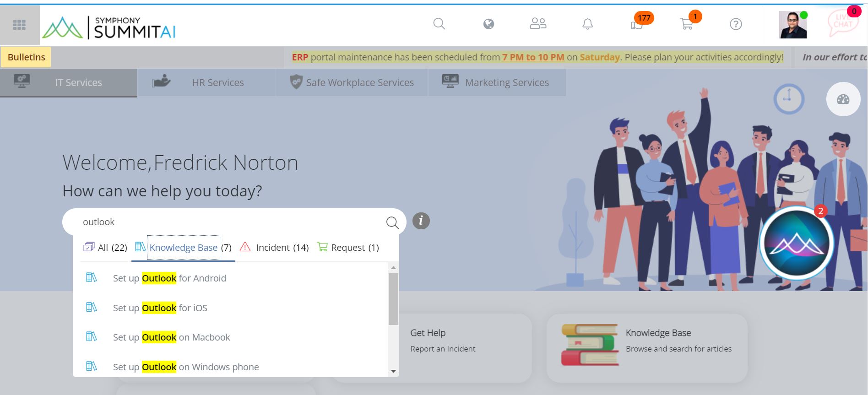This screenshot has width=868, height=395.
Task: Select the Knowledge Base (7) results filter
Action: 183,248
